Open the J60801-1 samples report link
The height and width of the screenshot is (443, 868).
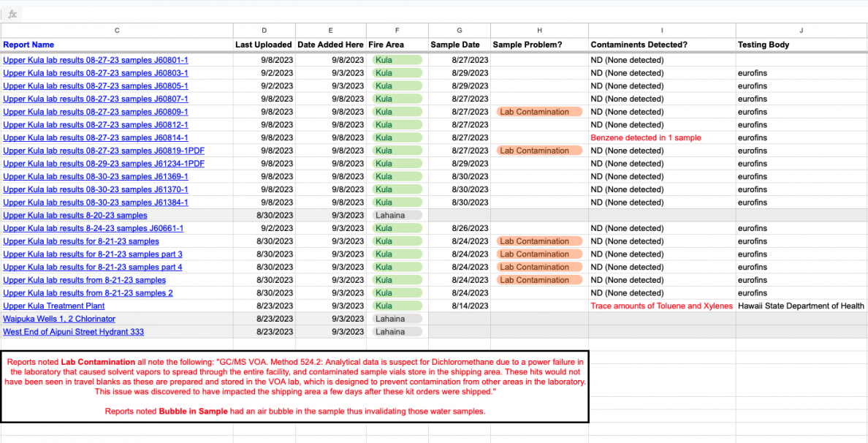(96, 60)
